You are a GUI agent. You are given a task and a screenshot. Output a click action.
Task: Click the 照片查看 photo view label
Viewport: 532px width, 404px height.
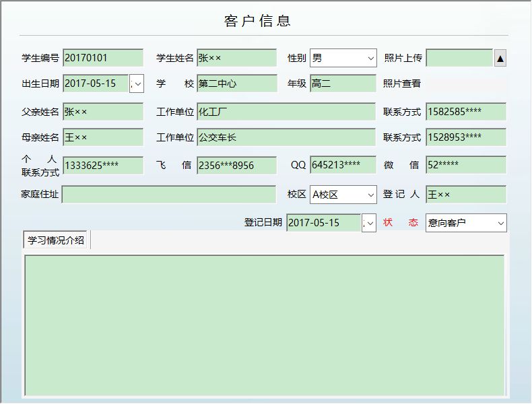pos(402,83)
